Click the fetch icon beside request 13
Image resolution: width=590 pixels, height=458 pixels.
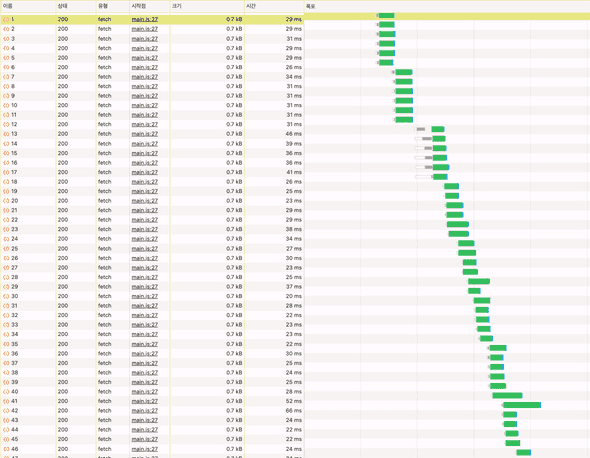click(x=6, y=134)
